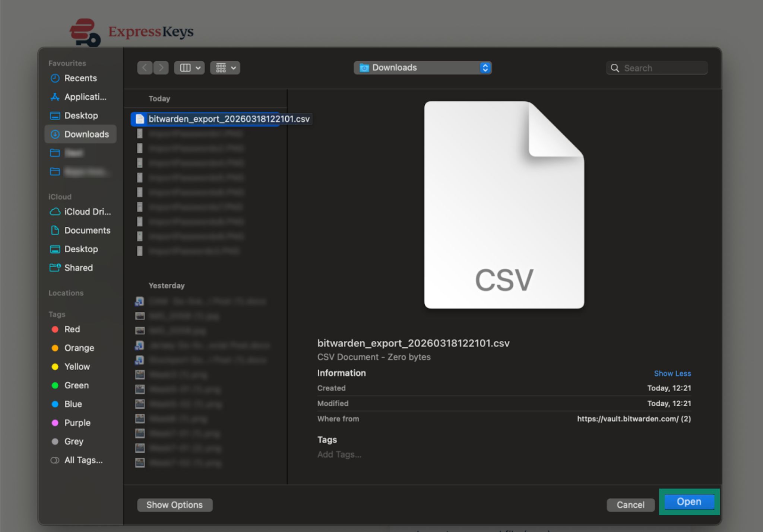Go to the Favourites Desktop folder
Image resolution: width=763 pixels, height=532 pixels.
tap(81, 115)
